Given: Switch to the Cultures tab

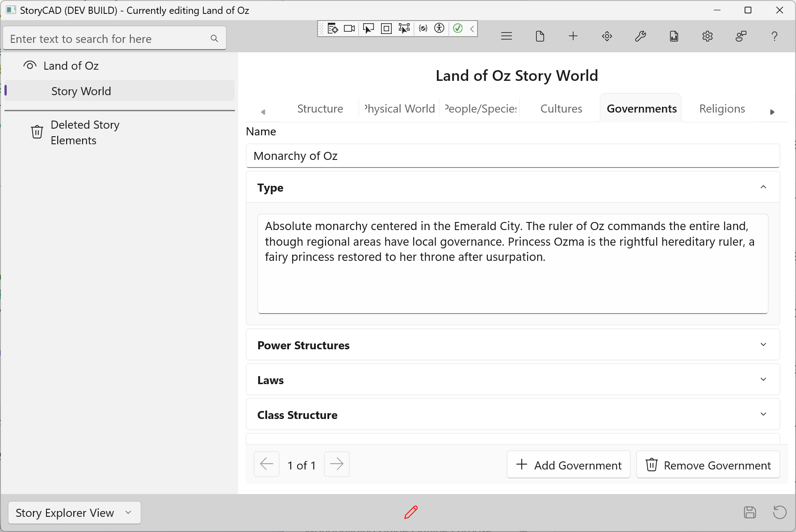Looking at the screenshot, I should tap(561, 109).
